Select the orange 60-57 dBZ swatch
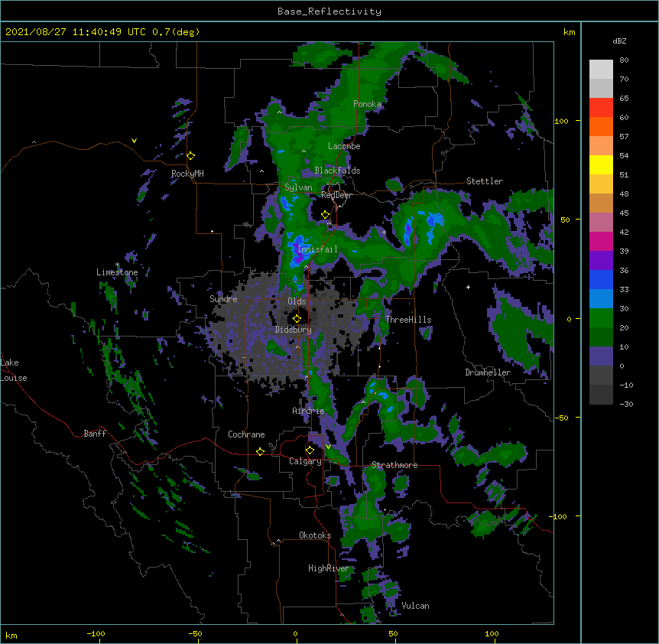Viewport: 659px width, 644px height. [x=601, y=126]
